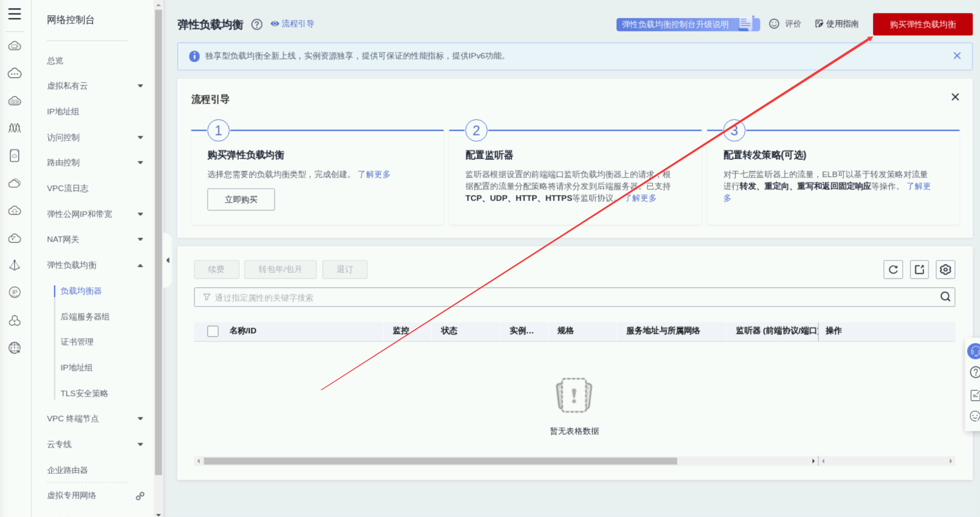Close the blue info banner

(957, 56)
